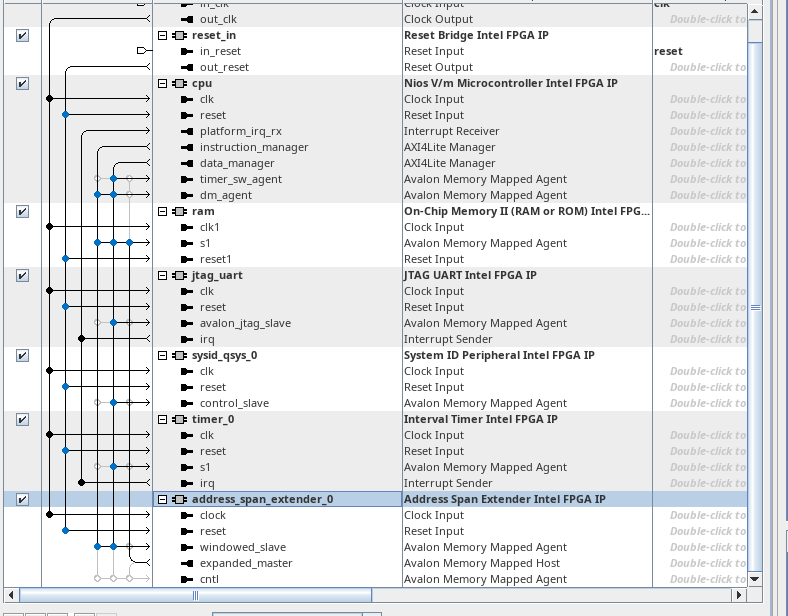Click the control_slave port icon
The height and width of the screenshot is (616, 788).
pos(187,403)
